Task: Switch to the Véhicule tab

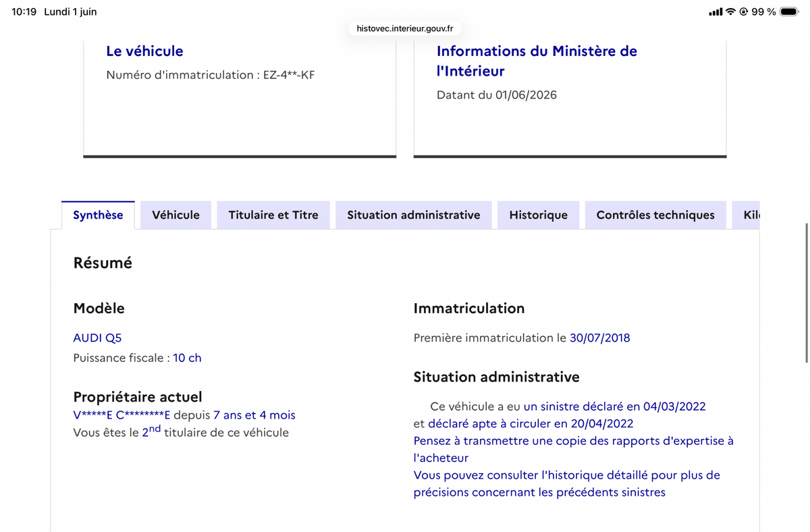Action: 175,215
